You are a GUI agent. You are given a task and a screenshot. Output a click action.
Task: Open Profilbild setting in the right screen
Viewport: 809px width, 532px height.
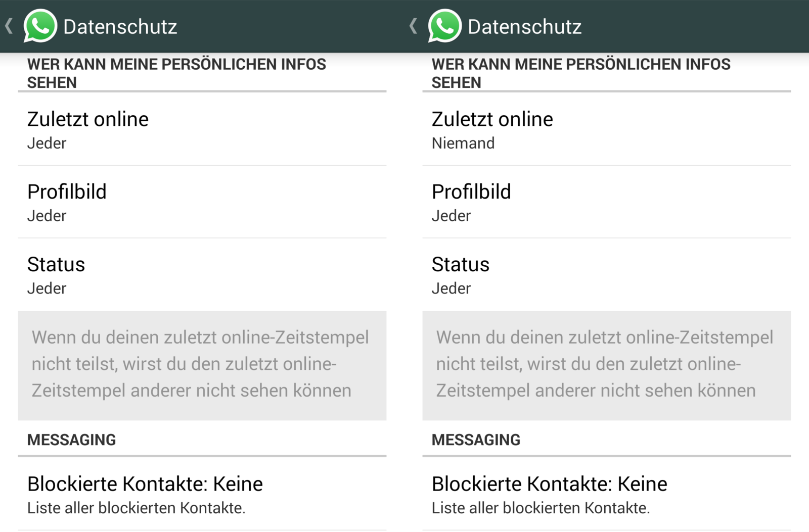[606, 202]
